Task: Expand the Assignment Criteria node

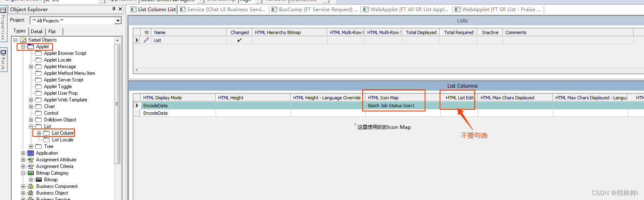Action: [x=23, y=166]
